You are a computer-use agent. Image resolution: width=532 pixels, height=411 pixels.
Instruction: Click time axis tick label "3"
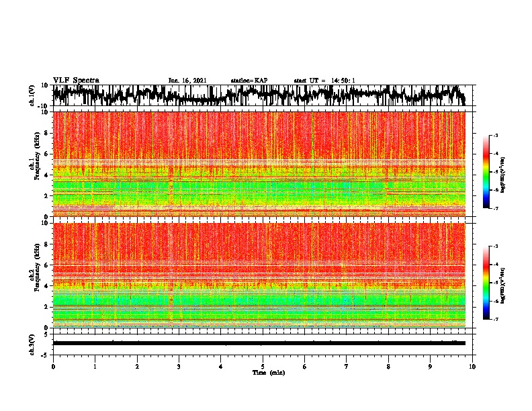point(179,367)
